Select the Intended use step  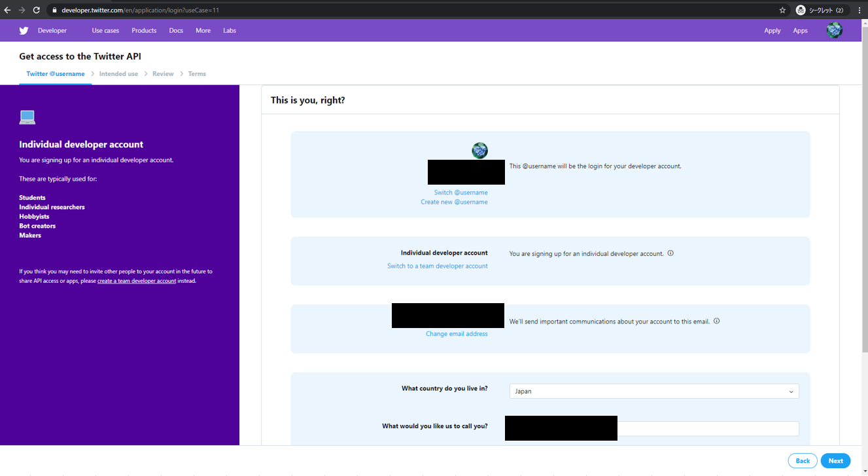(118, 74)
